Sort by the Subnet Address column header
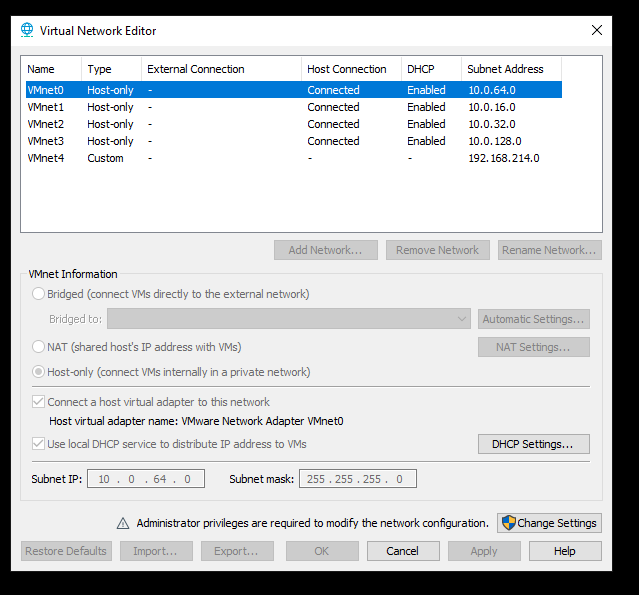 click(511, 69)
